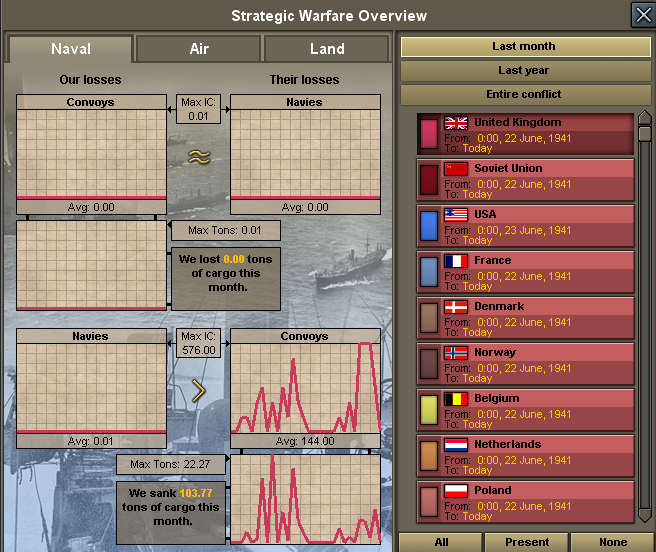
Task: Select the Entire conflict time range
Action: [x=524, y=95]
